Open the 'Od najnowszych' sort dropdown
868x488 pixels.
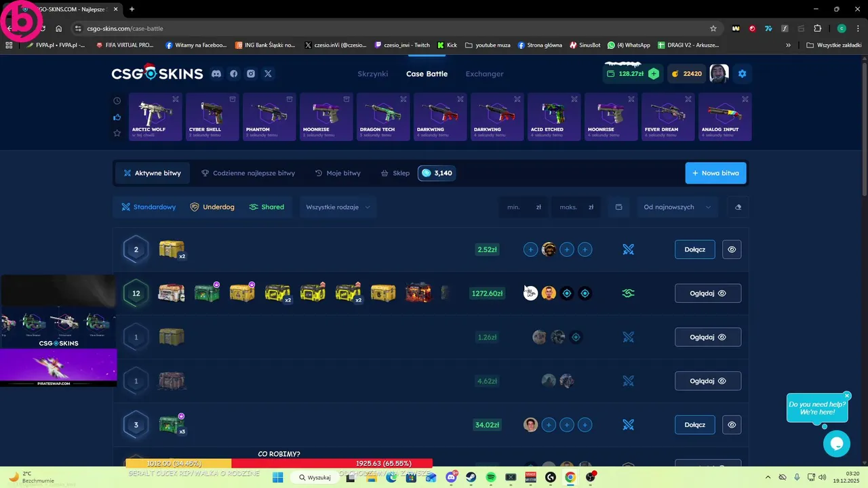[x=677, y=207]
